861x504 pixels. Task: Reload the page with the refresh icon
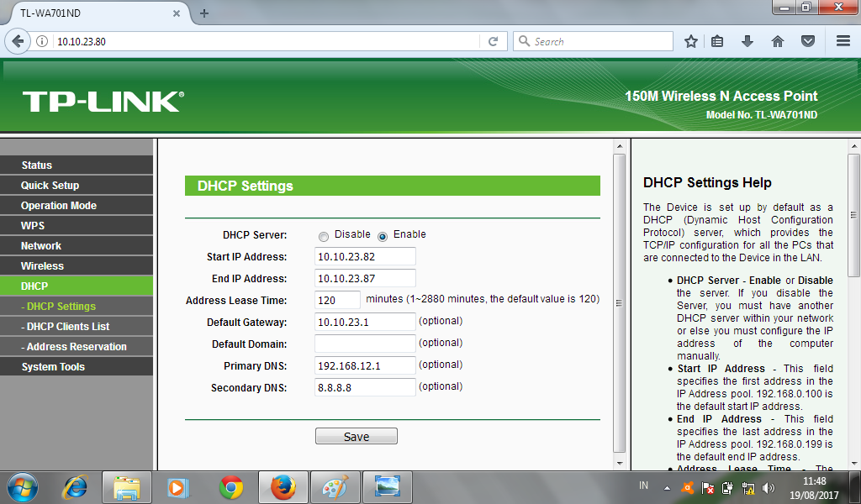[493, 41]
